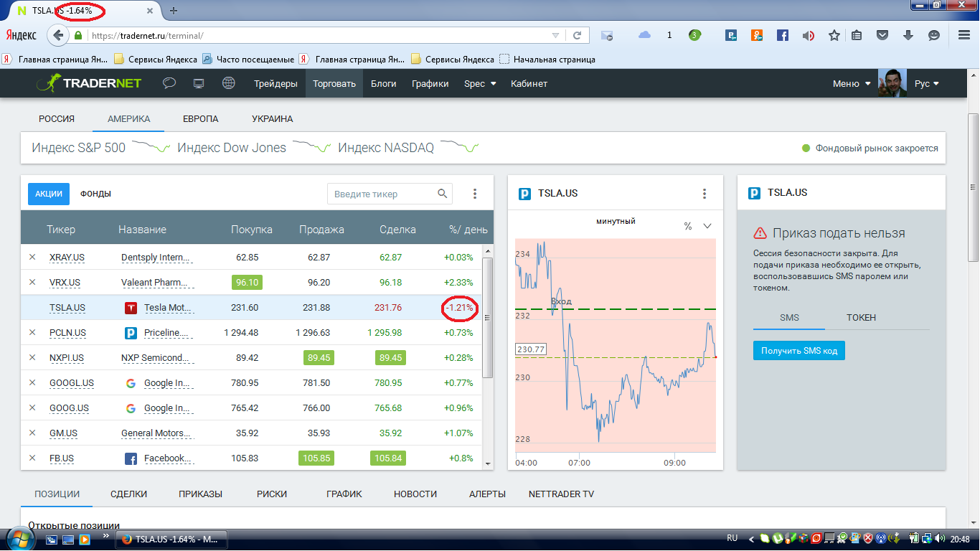This screenshot has width=980, height=551.
Task: Open the monitor icon in Tradernet header
Action: [199, 83]
